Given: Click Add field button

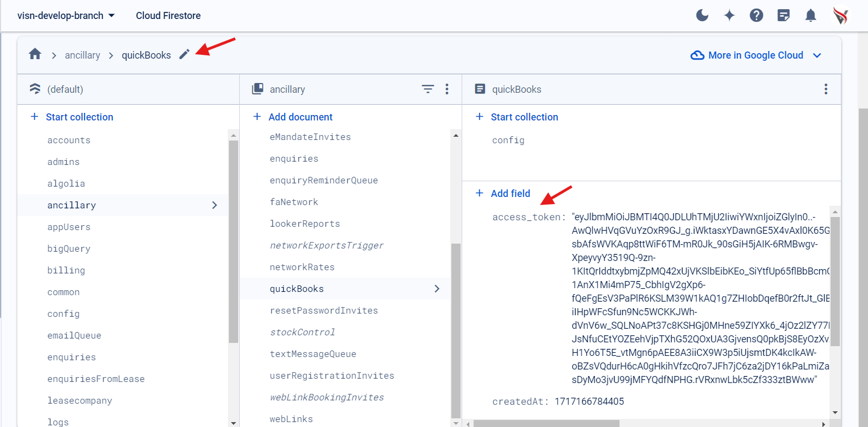Looking at the screenshot, I should click(502, 193).
